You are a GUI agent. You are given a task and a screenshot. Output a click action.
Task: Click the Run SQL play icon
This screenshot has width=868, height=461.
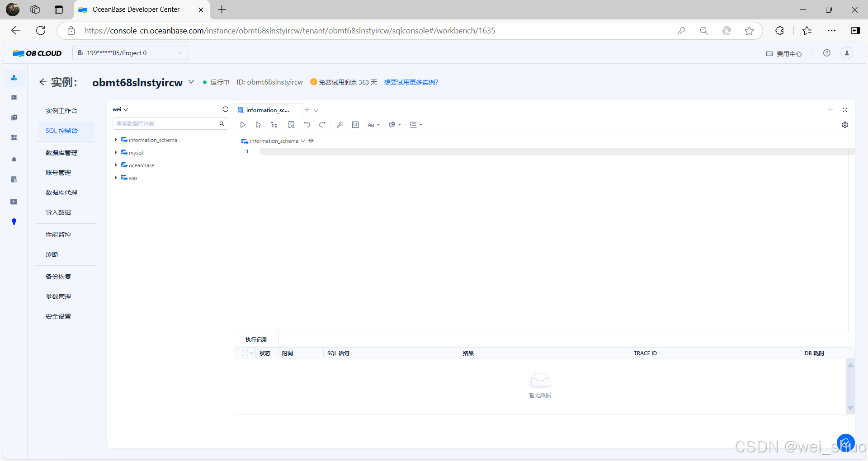(243, 125)
